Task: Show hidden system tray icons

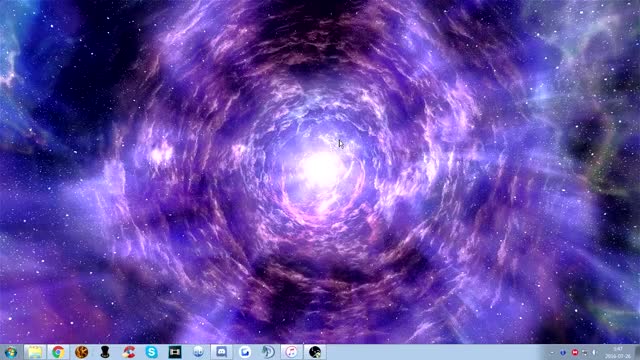Action: point(552,352)
